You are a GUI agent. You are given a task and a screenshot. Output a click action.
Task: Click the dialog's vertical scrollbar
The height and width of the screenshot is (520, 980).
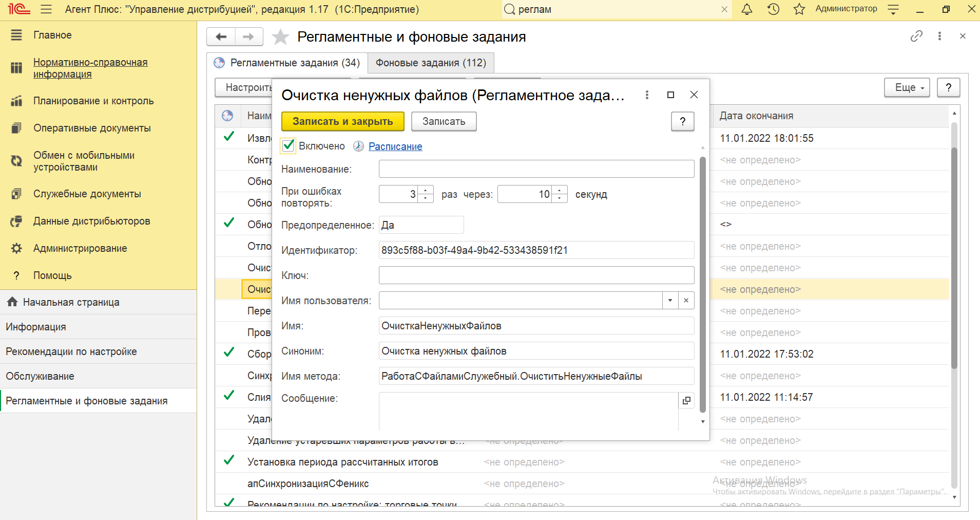[703, 284]
